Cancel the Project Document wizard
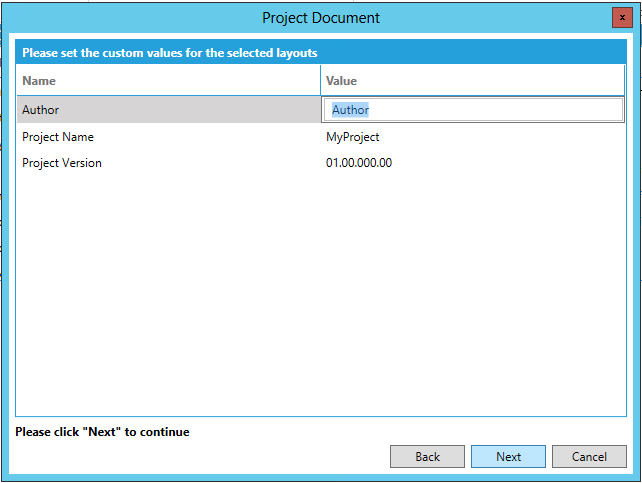 click(589, 456)
